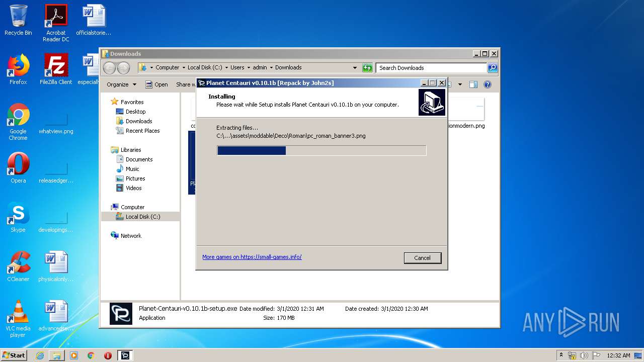The height and width of the screenshot is (362, 644).
Task: Select the partially hidden file ending in ionmodern.png in Downloads
Action: click(465, 113)
